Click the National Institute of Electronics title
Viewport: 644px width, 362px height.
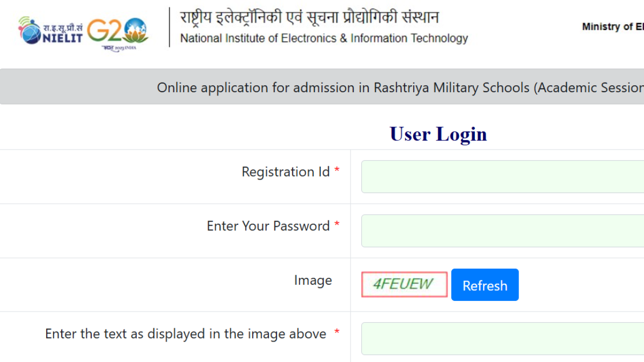[x=324, y=38]
